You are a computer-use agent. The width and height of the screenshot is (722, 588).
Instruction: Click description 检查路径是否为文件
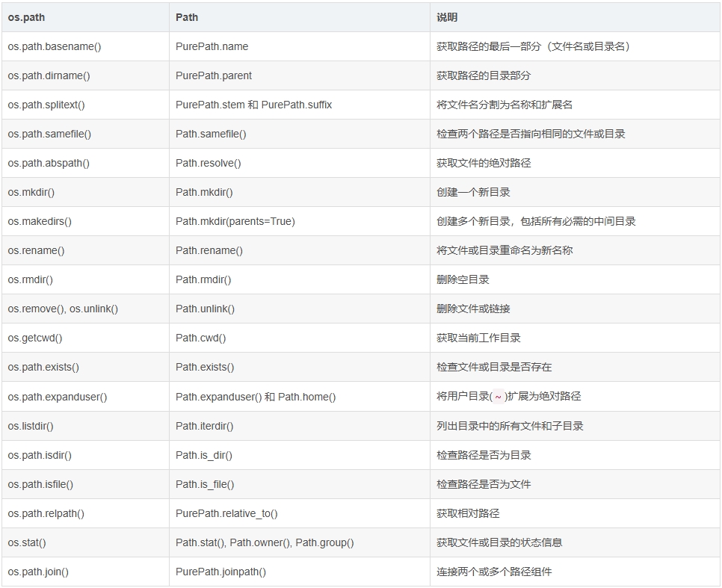pos(484,484)
